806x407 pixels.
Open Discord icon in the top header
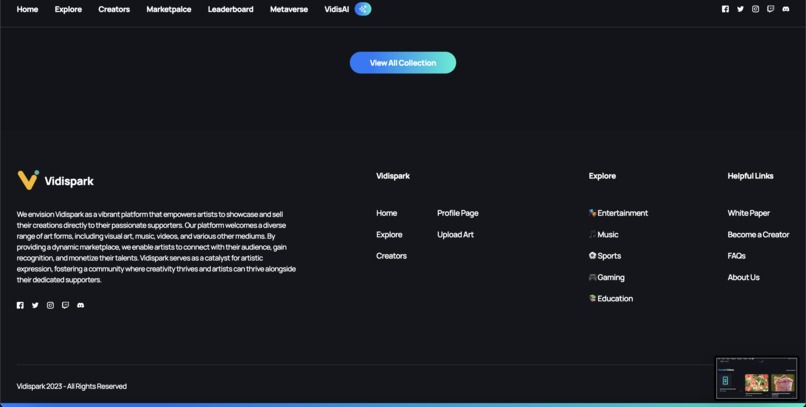[x=785, y=9]
